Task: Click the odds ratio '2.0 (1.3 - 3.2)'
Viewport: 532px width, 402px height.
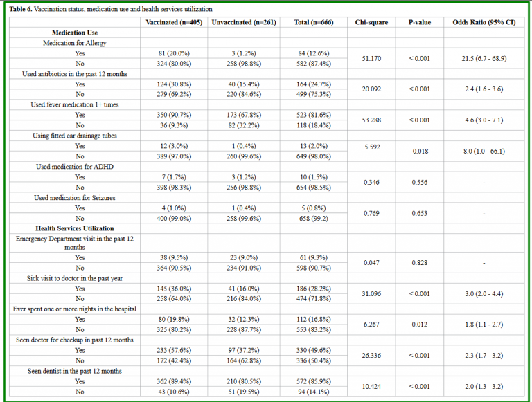Action: coord(484,386)
